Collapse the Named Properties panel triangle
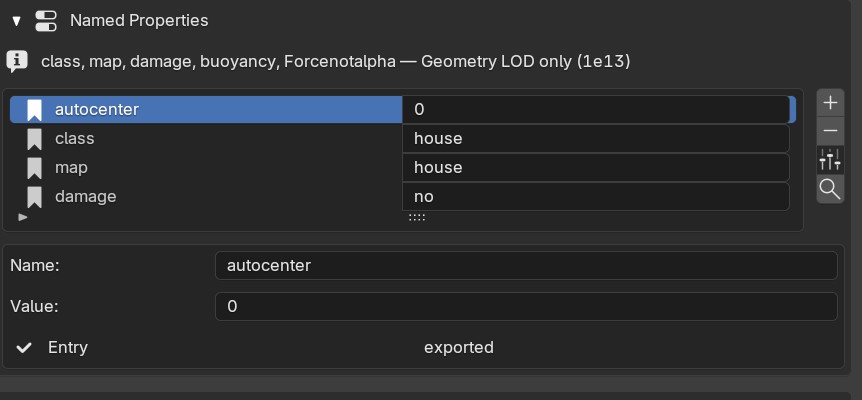This screenshot has width=862, height=400. click(x=16, y=21)
